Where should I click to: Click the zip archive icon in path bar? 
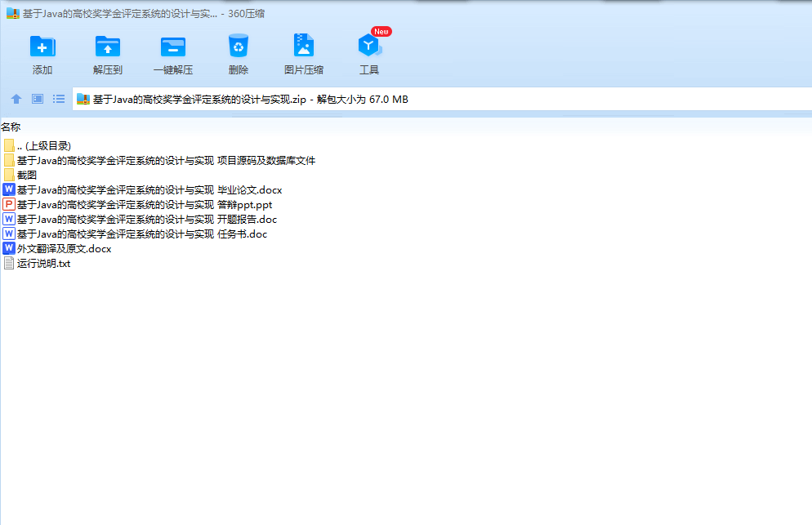point(83,99)
